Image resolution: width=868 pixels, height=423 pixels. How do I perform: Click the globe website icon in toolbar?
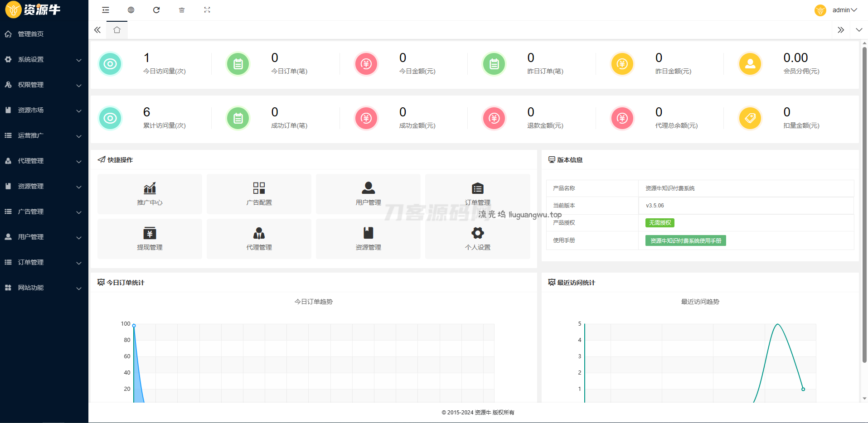pos(131,10)
